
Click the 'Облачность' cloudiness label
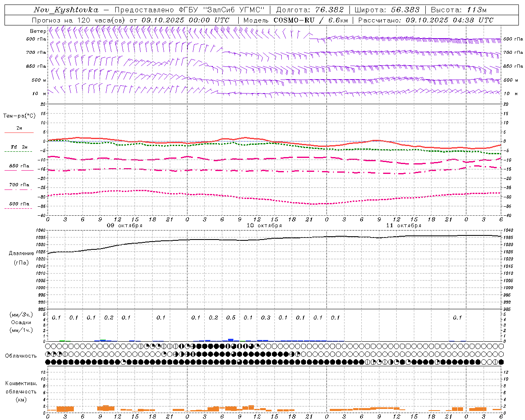pos(21,356)
